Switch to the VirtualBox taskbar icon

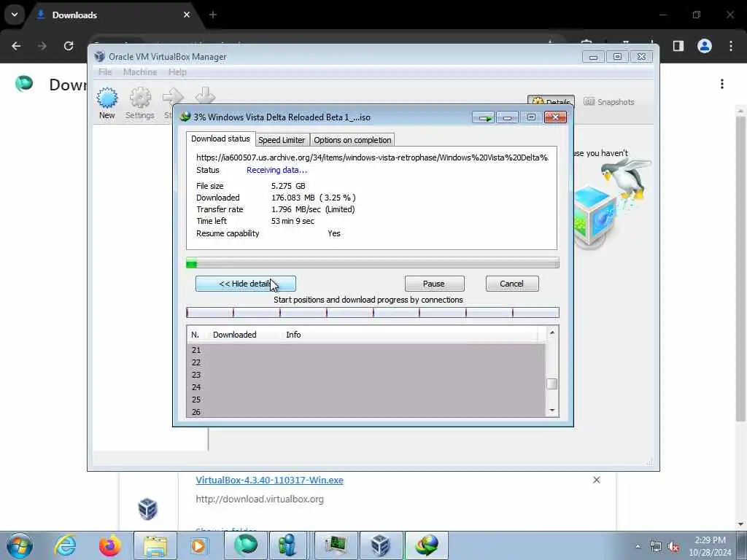(380, 545)
